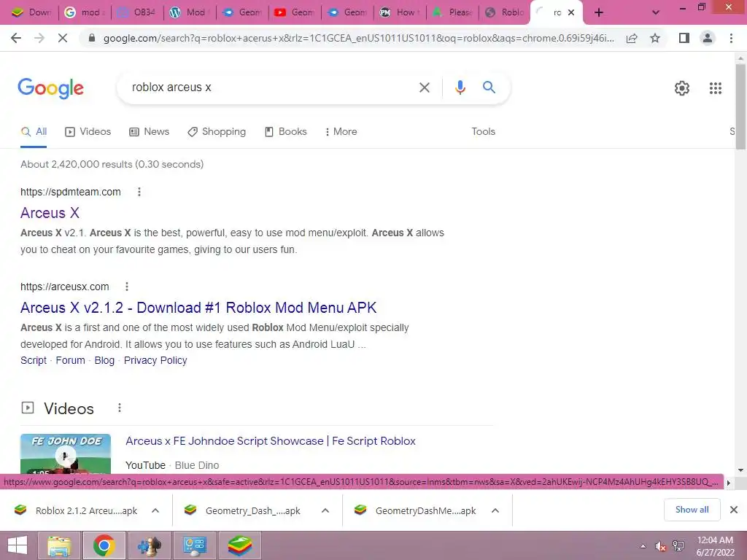Open a new browser tab
The image size is (747, 560).
click(599, 12)
